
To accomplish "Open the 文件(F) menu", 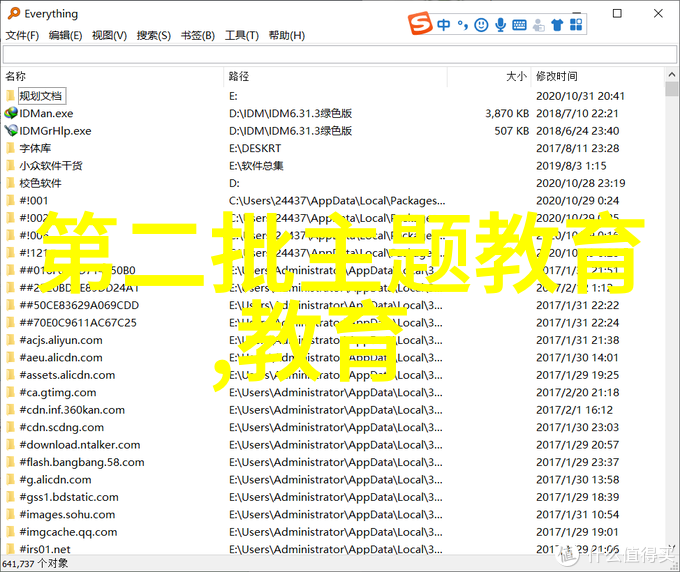I will pyautogui.click(x=22, y=36).
